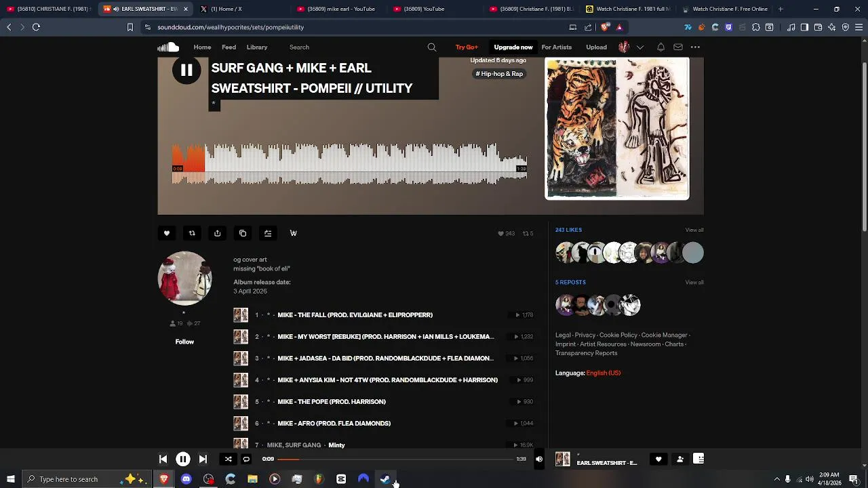
Task: Toggle repeat in the player bar
Action: click(x=246, y=459)
